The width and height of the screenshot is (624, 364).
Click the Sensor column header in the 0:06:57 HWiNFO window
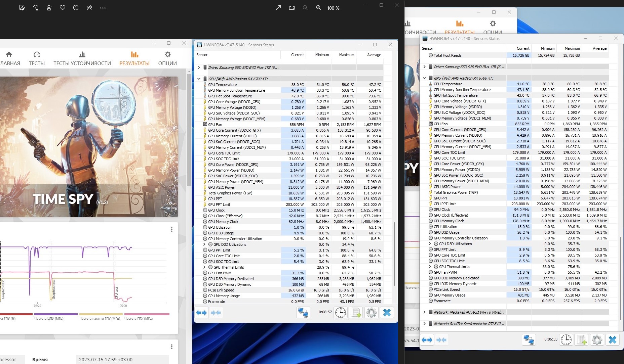[x=237, y=55]
